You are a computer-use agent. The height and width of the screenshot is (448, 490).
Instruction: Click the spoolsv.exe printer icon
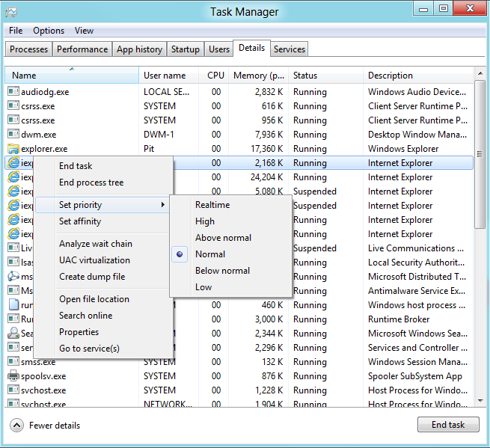13,375
